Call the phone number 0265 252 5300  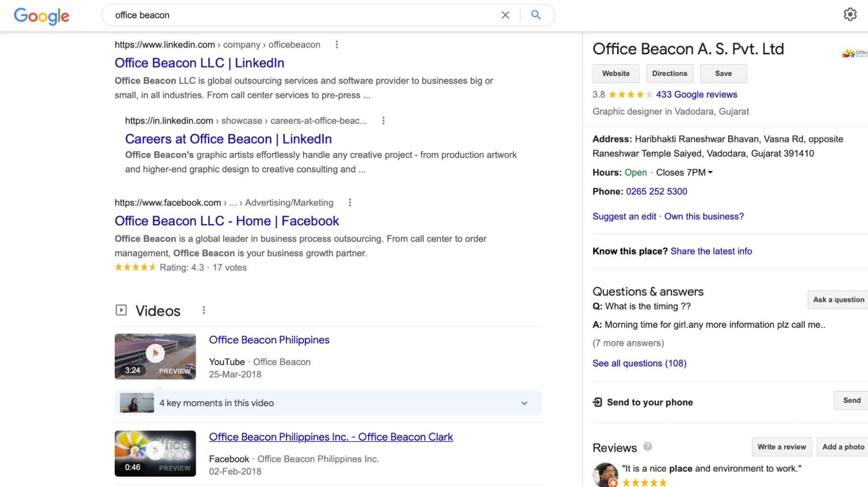pyautogui.click(x=656, y=192)
